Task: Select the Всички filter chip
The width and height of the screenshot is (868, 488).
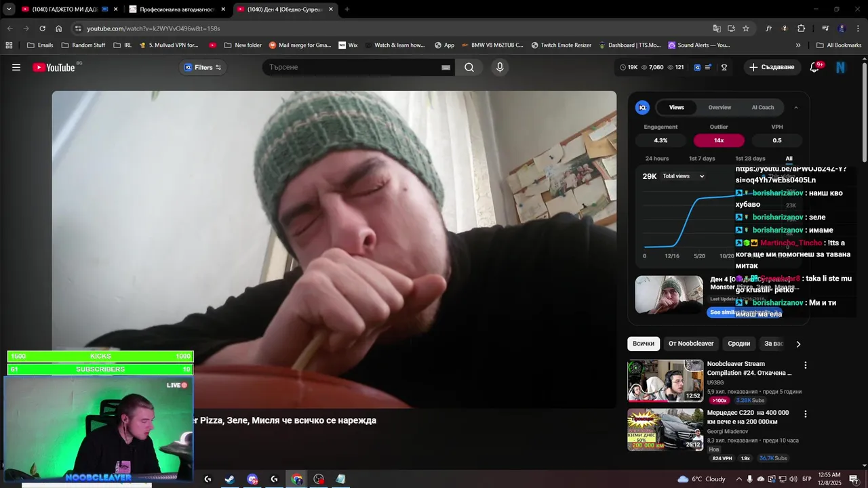Action: [644, 344]
